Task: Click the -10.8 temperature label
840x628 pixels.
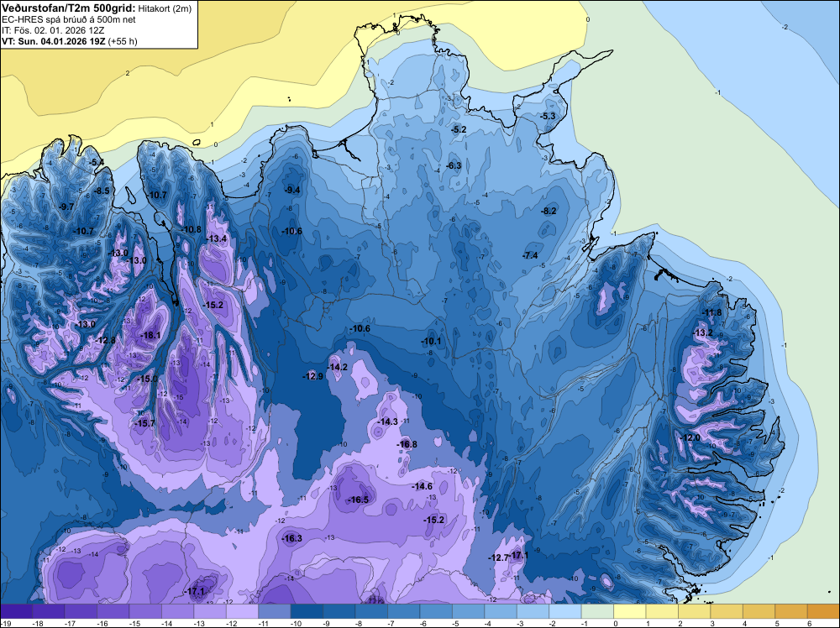Action: (x=192, y=230)
